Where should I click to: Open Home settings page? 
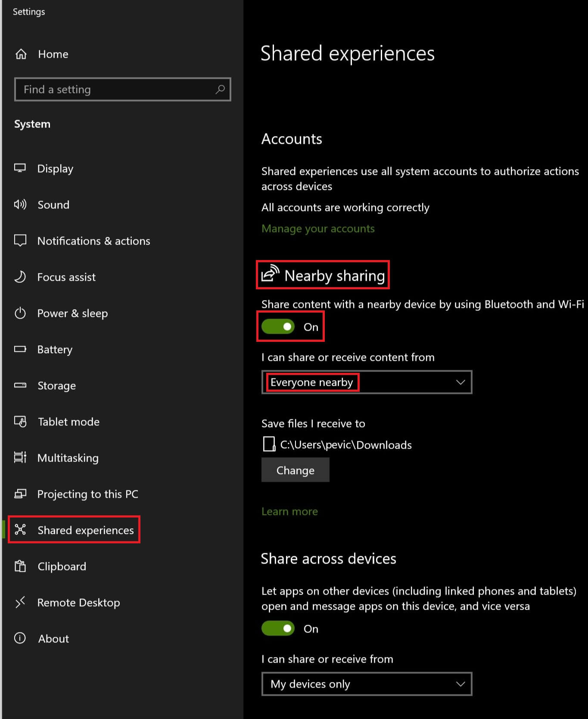pyautogui.click(x=53, y=54)
